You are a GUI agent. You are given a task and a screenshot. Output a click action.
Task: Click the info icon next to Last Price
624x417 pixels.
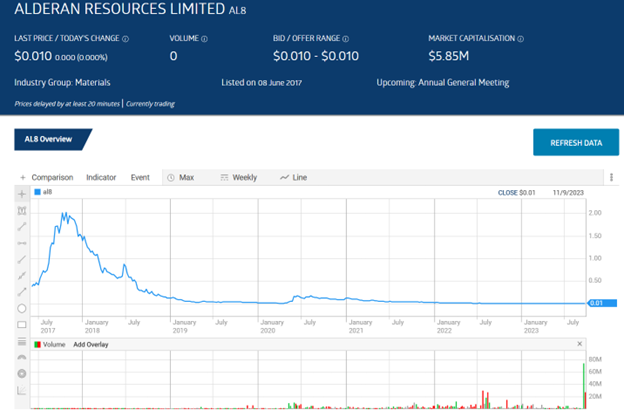tap(125, 39)
